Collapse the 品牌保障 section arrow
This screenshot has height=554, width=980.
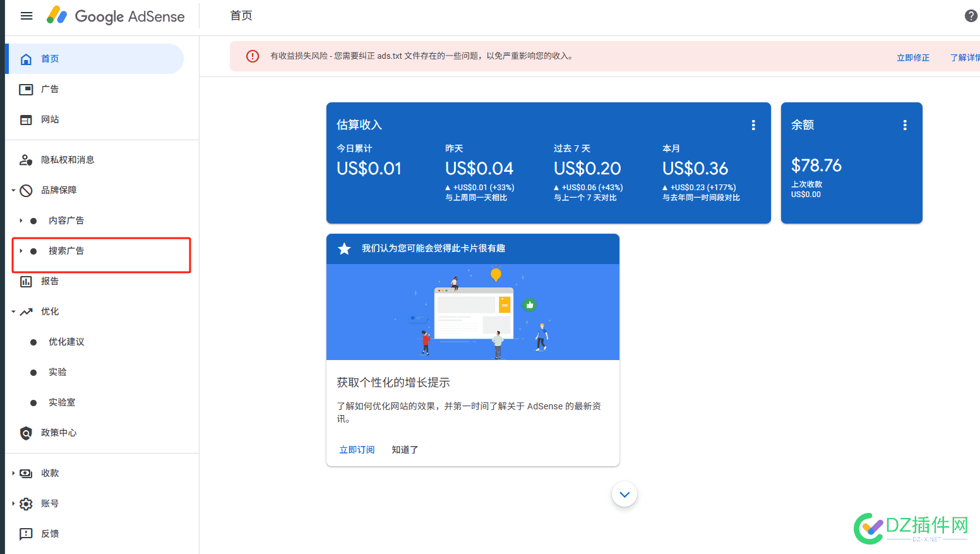pyautogui.click(x=13, y=190)
